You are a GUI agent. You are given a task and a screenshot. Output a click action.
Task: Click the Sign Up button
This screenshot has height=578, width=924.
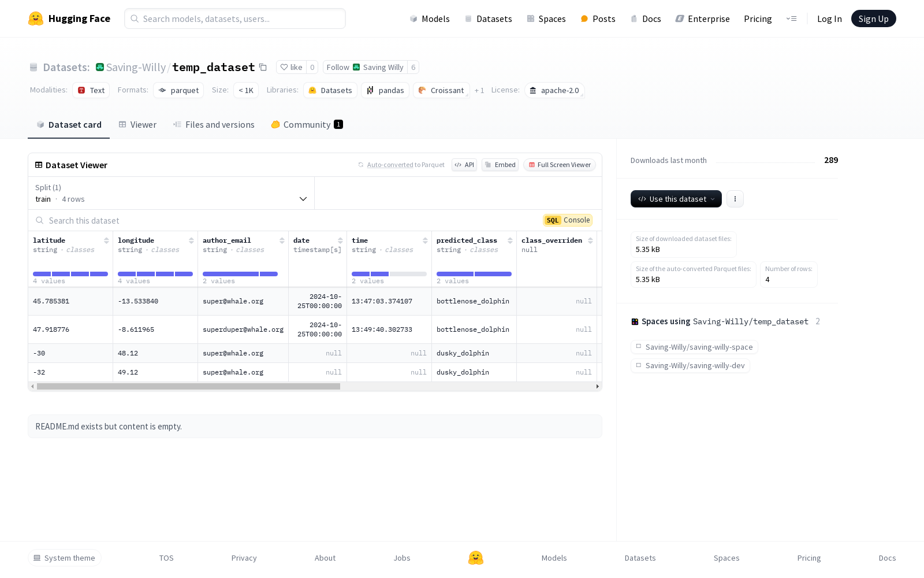pos(873,18)
